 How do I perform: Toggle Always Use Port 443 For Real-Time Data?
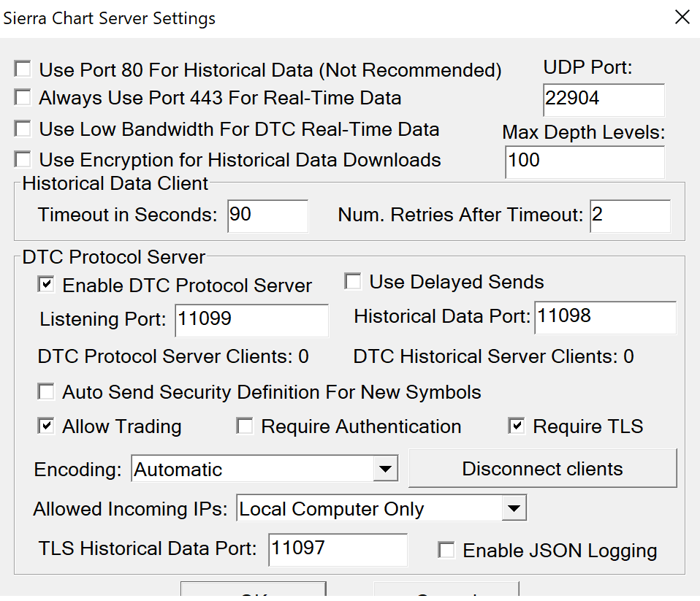23,97
